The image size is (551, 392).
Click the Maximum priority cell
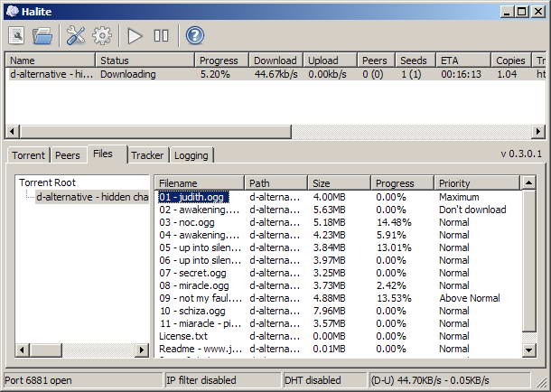(x=459, y=197)
